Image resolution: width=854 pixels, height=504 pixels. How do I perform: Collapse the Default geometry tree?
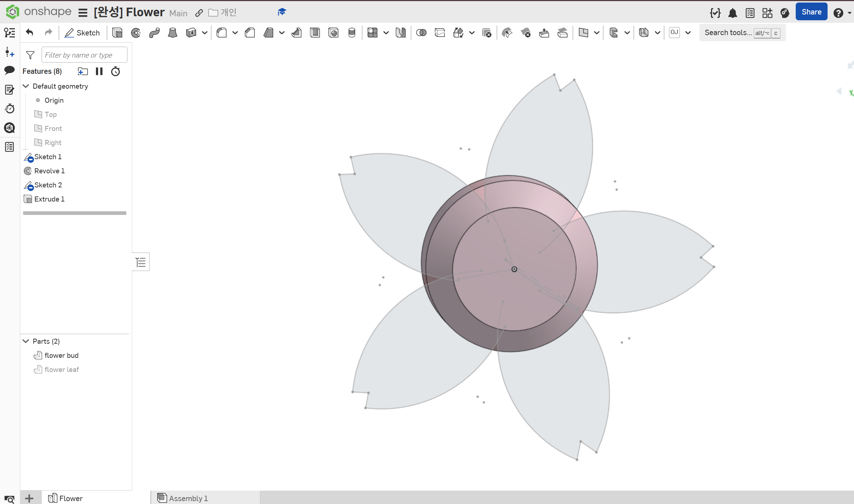click(26, 86)
